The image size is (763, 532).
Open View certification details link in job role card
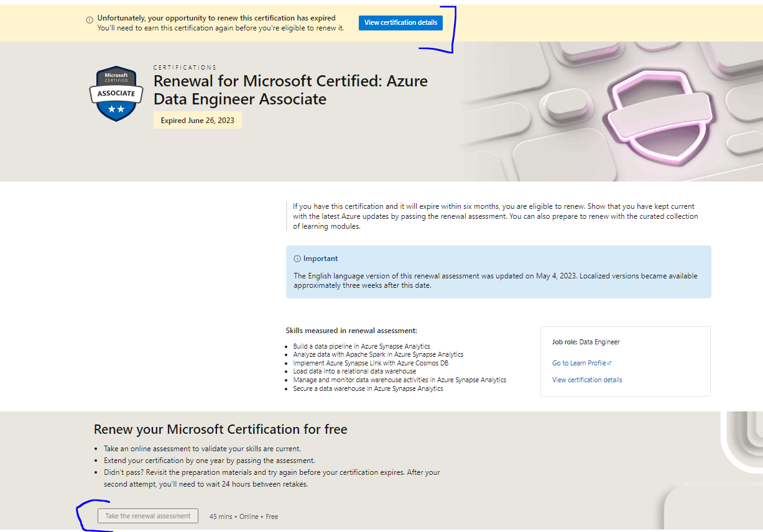(587, 380)
